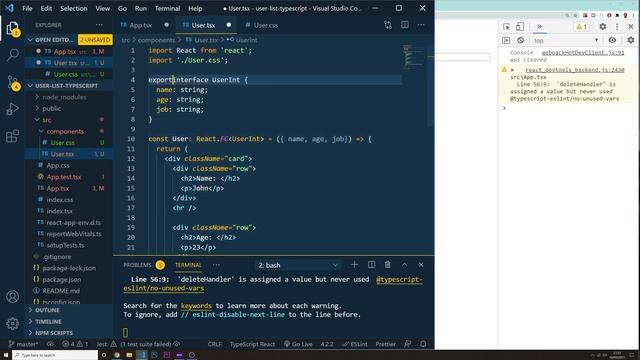Open Explorer panel More Actions ellipsis
This screenshot has height=360, width=640.
[x=99, y=25]
